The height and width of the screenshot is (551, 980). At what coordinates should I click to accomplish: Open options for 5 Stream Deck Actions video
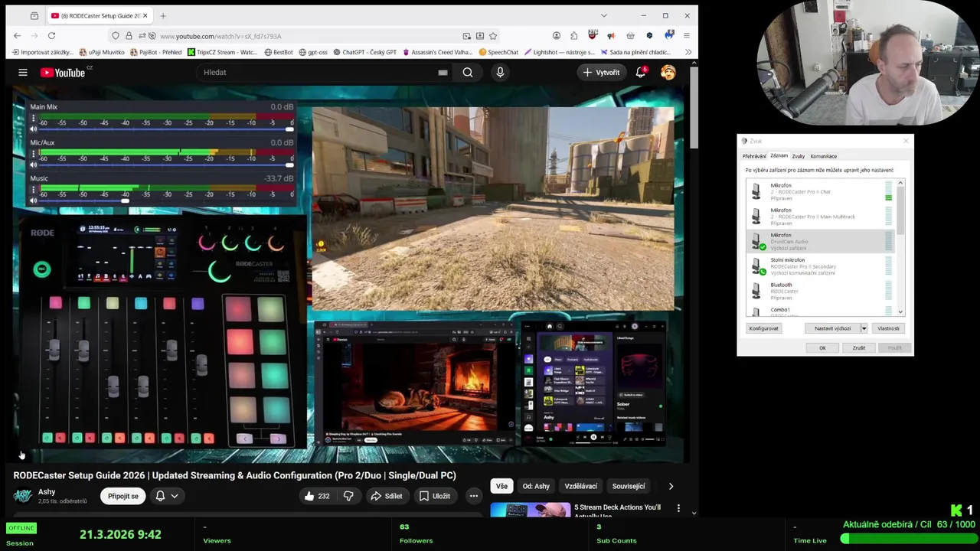pyautogui.click(x=678, y=507)
